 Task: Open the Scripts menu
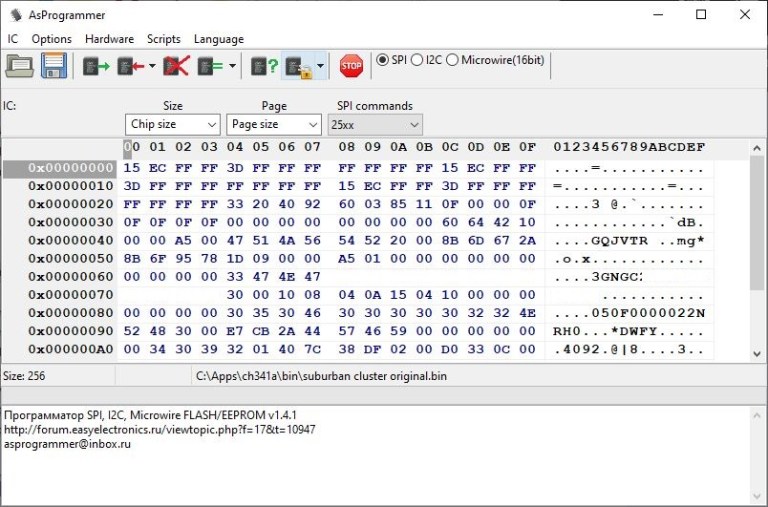(164, 39)
